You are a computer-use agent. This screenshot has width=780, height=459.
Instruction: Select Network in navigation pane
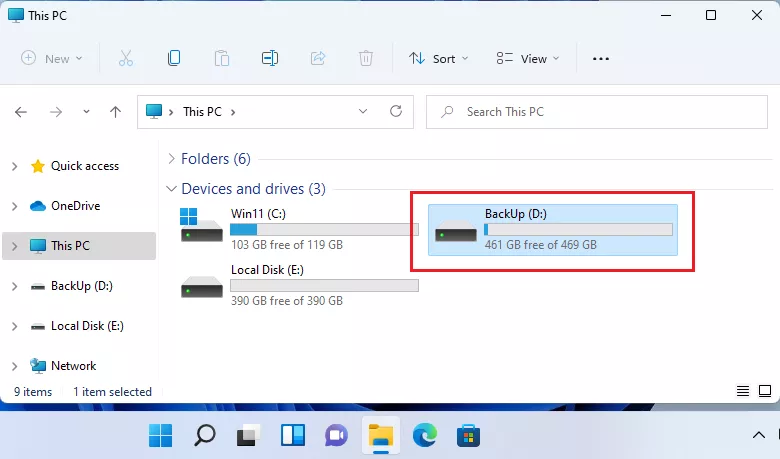click(73, 366)
